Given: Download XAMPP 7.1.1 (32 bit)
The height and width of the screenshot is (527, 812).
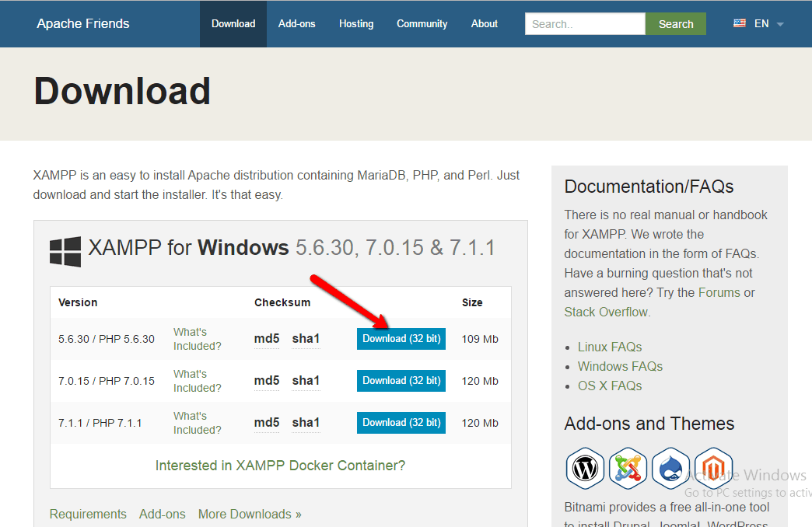Looking at the screenshot, I should 401,423.
